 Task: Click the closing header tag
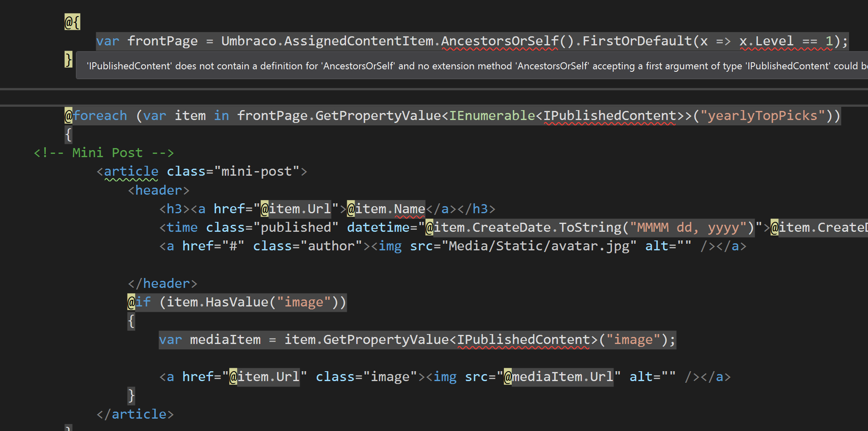(162, 284)
